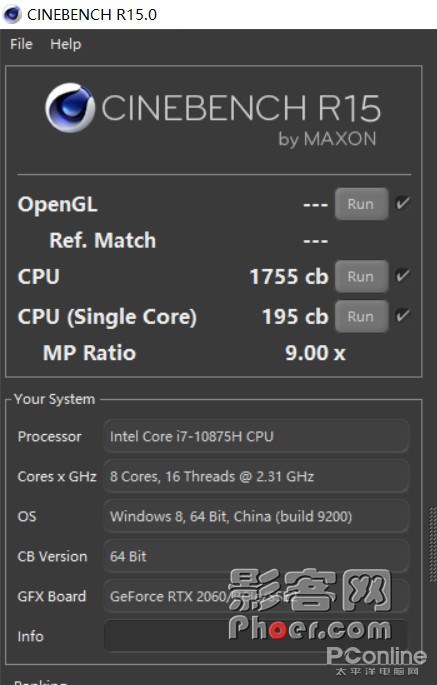Run the CPU benchmark
The width and height of the screenshot is (437, 685).
pyautogui.click(x=361, y=277)
